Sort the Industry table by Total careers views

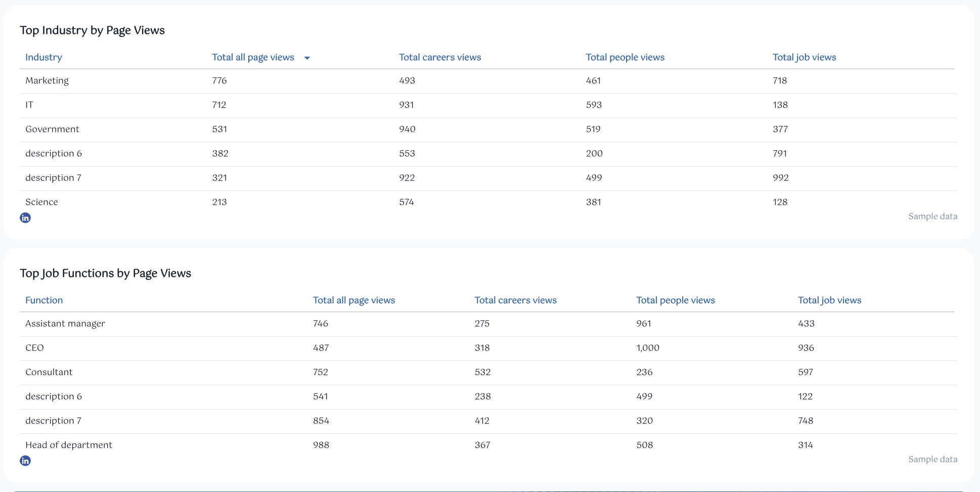coord(439,57)
